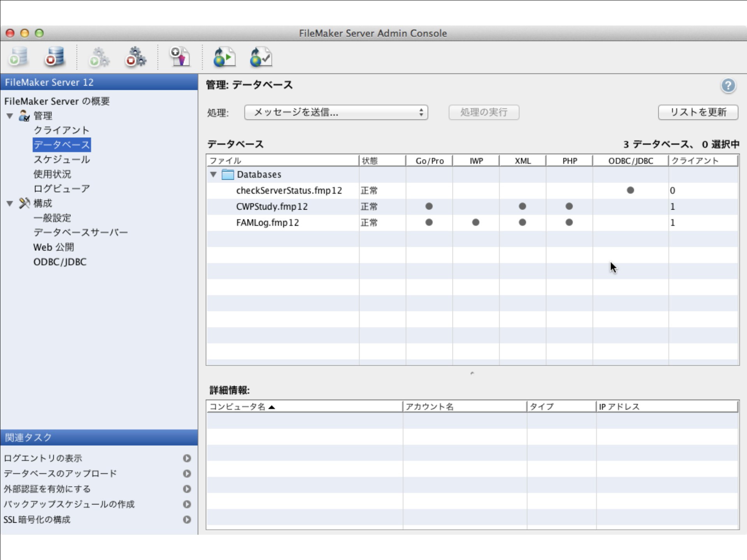Click the バックアップスケジュールの作成 task link

point(69,504)
